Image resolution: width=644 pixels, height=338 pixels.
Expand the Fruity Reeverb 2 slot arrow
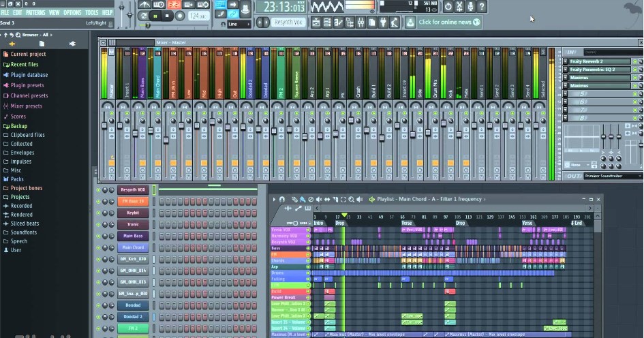pos(565,61)
